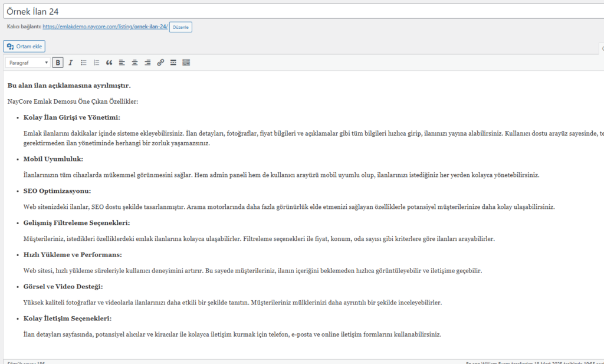The image size is (604, 364).
Task: Align text to the left
Action: tap(122, 63)
